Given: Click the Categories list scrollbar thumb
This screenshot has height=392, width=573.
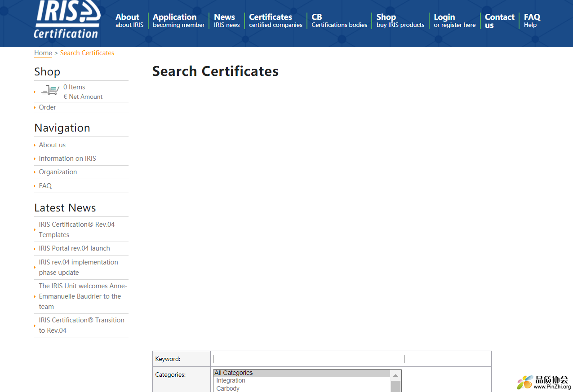Looking at the screenshot, I should 395,386.
